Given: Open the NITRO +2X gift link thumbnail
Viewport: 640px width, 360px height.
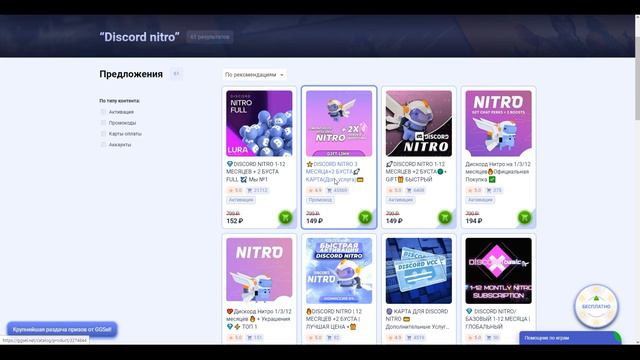Looking at the screenshot, I should point(339,123).
